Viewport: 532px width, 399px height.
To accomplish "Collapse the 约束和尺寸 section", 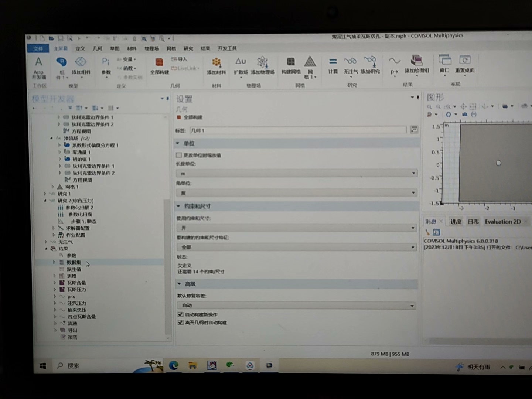I will click(x=178, y=206).
